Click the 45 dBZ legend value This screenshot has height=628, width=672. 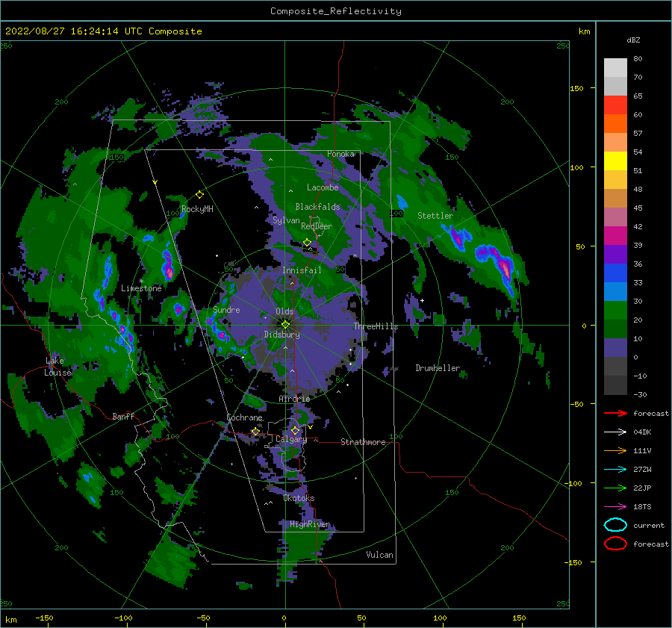tap(638, 208)
